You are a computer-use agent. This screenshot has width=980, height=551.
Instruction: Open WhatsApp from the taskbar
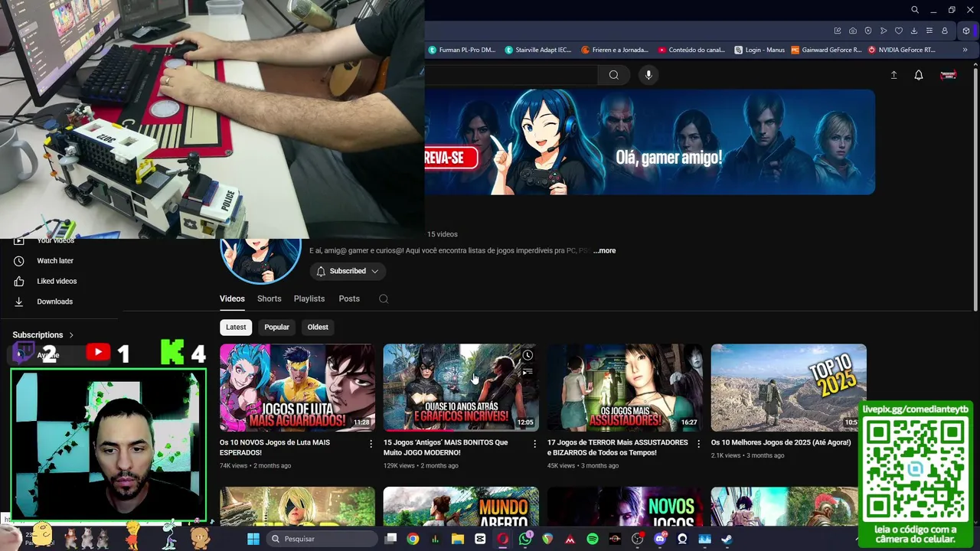525,539
